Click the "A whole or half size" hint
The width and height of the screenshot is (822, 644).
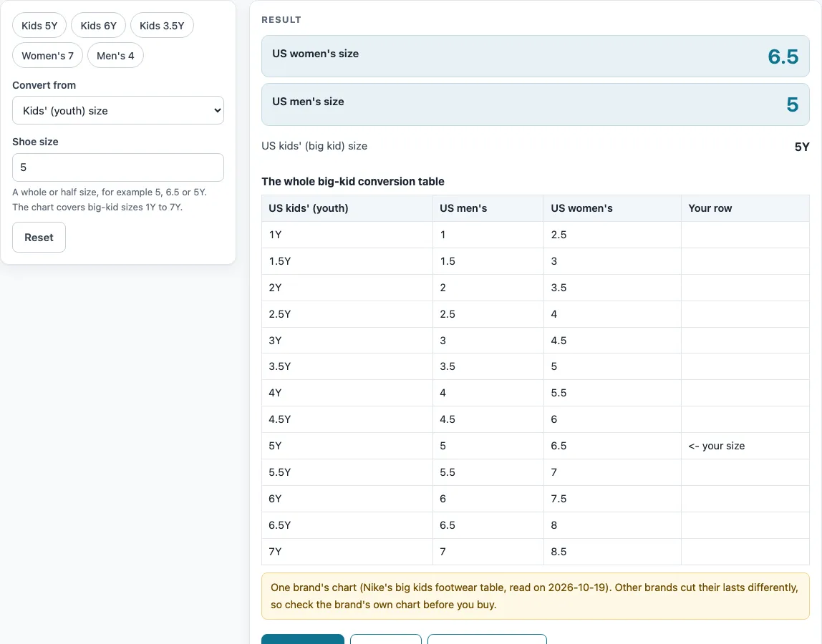110,200
